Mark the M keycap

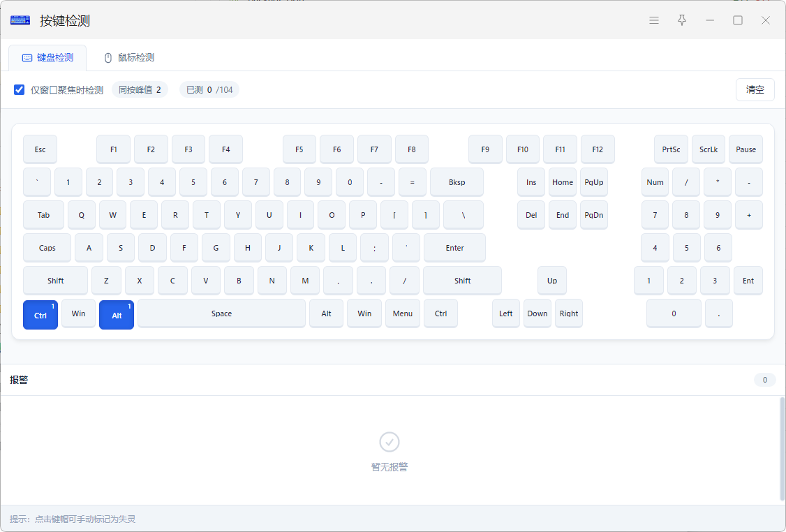pyautogui.click(x=305, y=281)
